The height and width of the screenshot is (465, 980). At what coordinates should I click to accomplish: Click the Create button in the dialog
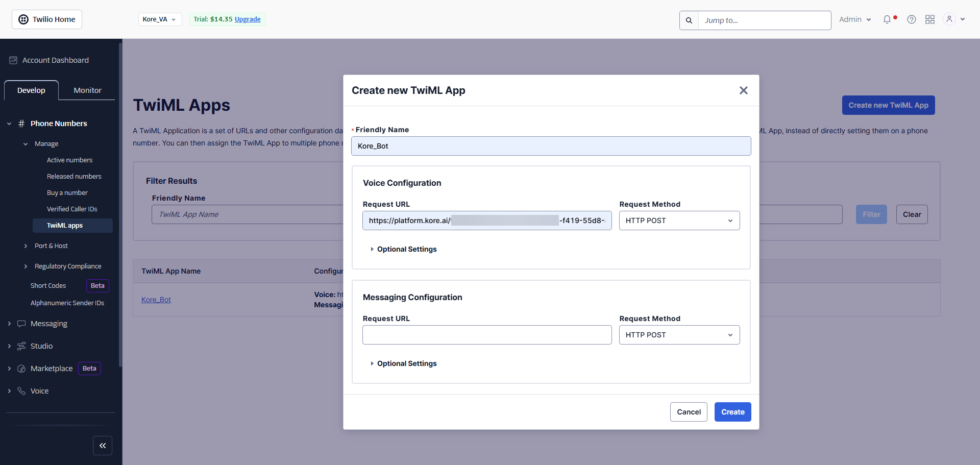click(732, 411)
